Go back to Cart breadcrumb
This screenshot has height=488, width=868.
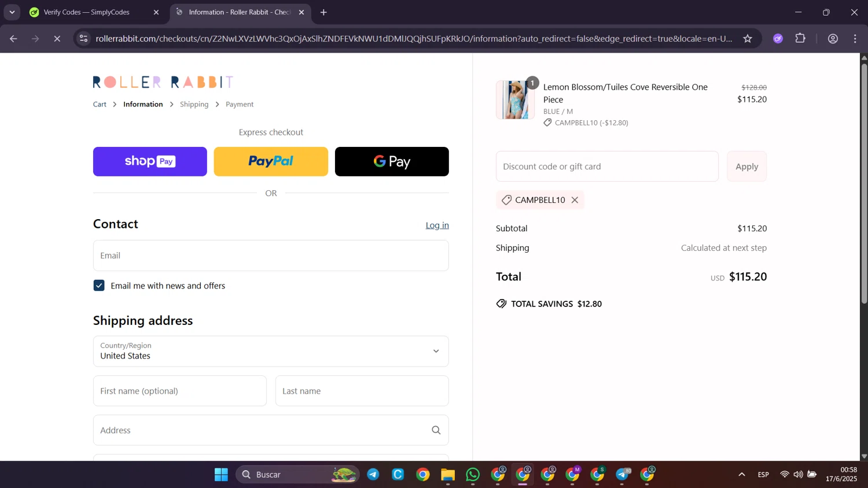click(100, 104)
